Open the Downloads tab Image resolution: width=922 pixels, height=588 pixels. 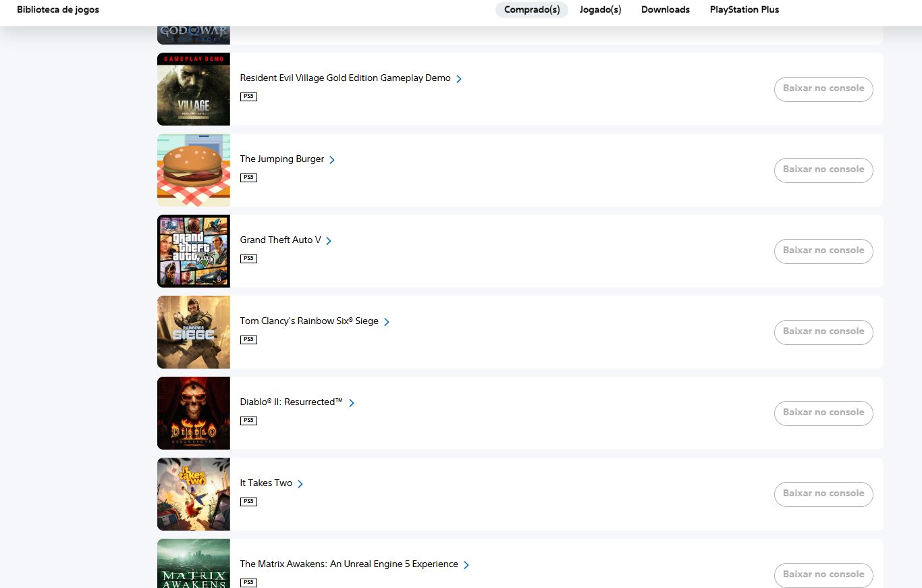coord(666,10)
